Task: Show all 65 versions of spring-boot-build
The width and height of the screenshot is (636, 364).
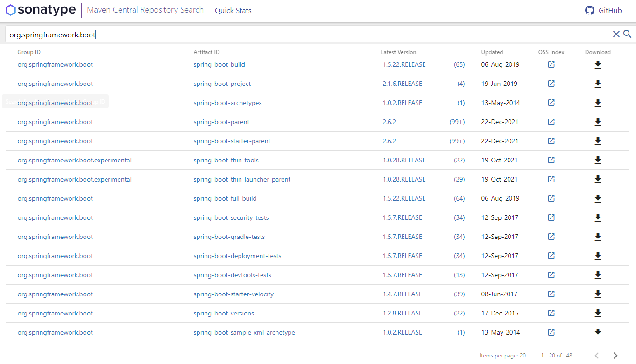Action: [x=459, y=64]
